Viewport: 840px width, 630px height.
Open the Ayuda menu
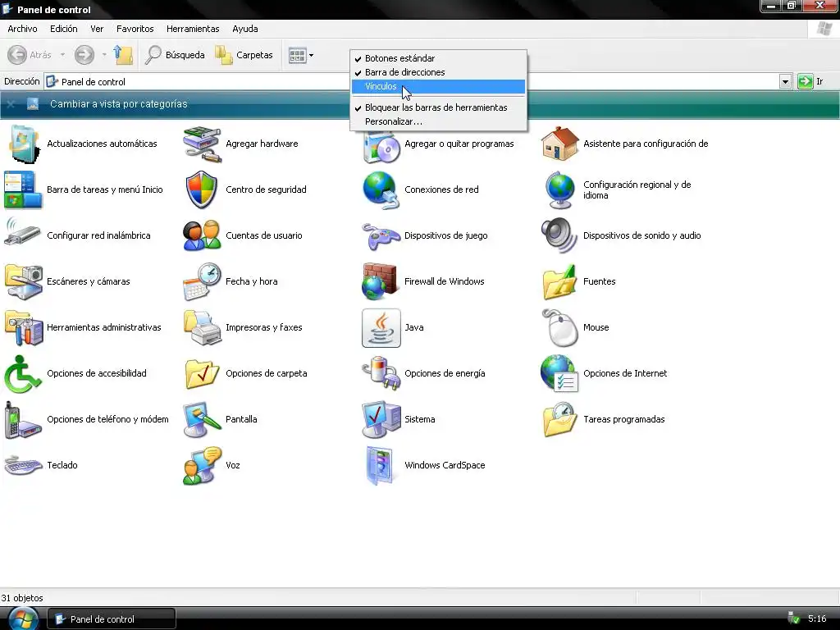245,29
